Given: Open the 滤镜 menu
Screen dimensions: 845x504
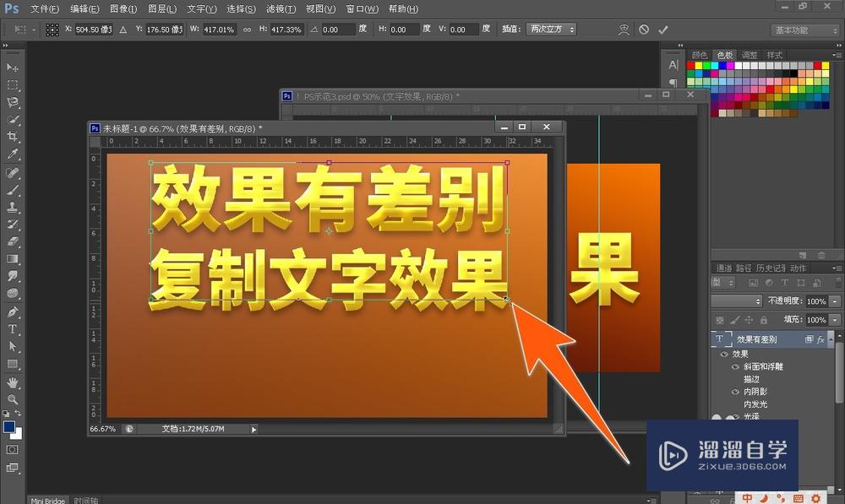Looking at the screenshot, I should pyautogui.click(x=280, y=8).
